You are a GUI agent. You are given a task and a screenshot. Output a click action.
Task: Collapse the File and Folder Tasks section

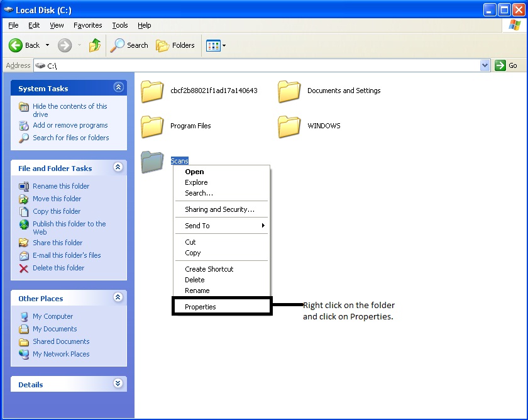pos(118,168)
